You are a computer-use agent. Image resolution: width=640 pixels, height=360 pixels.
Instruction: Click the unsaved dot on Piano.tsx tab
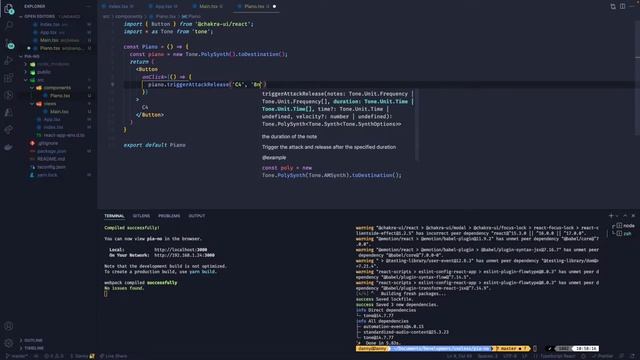[x=274, y=7]
